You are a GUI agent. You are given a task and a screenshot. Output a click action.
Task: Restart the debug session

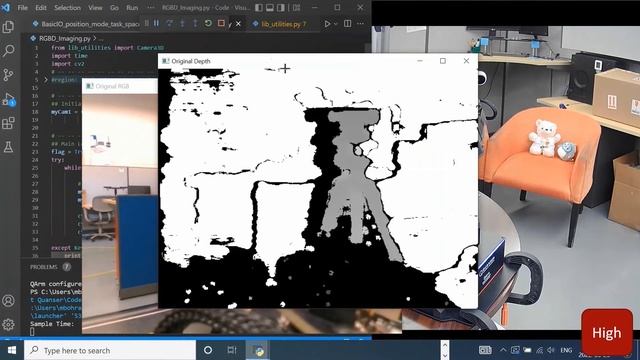[208, 24]
